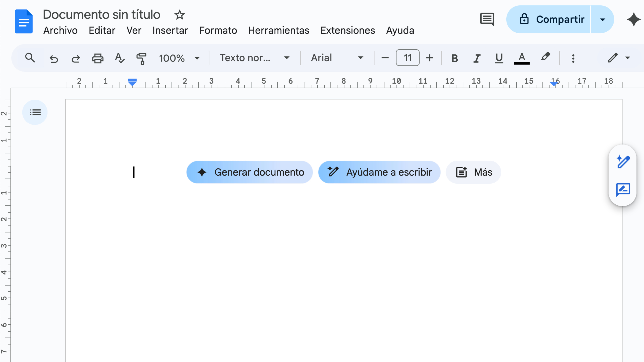Open the Herramientas menu
Image resolution: width=644 pixels, height=362 pixels.
[x=278, y=30]
